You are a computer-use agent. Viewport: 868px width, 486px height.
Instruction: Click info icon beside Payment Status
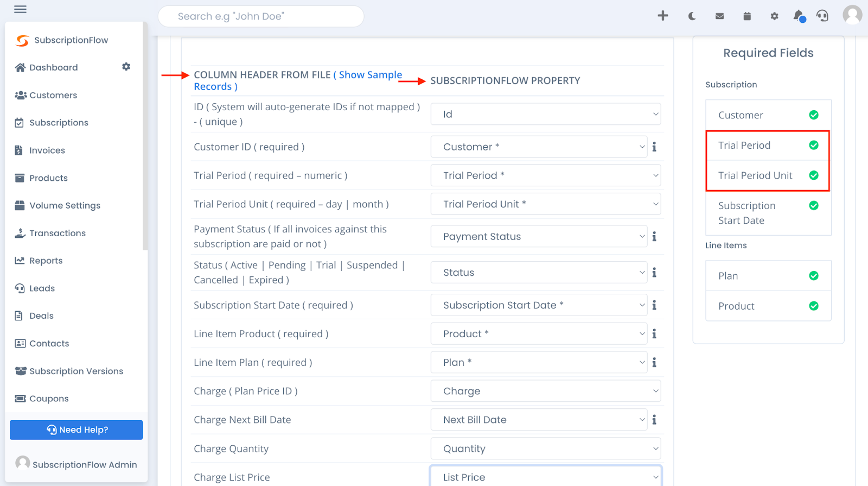point(654,236)
